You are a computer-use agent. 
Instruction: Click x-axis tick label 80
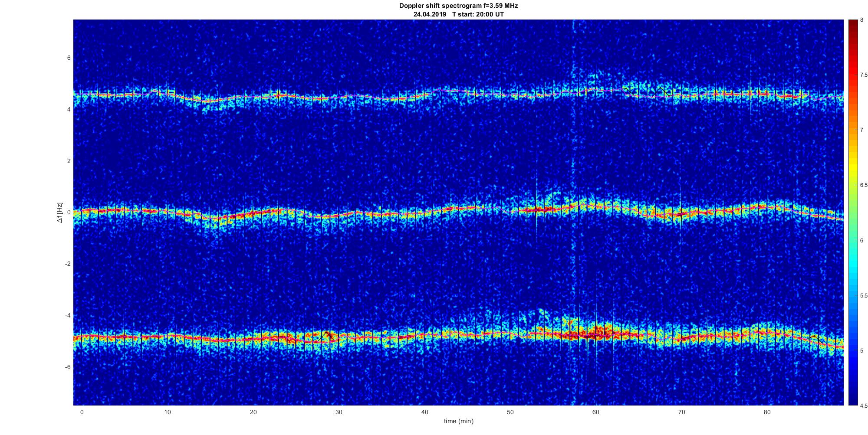[x=767, y=412]
